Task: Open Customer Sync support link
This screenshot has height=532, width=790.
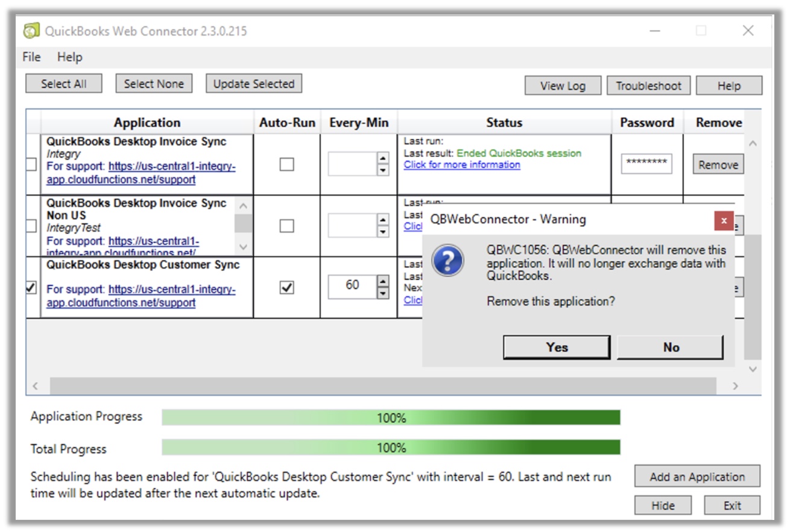Action: tap(141, 296)
